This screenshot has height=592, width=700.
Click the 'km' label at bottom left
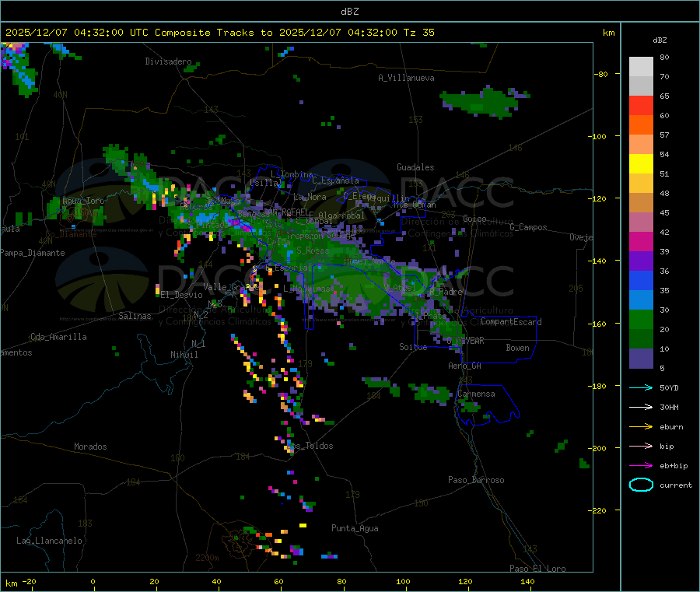[x=11, y=583]
